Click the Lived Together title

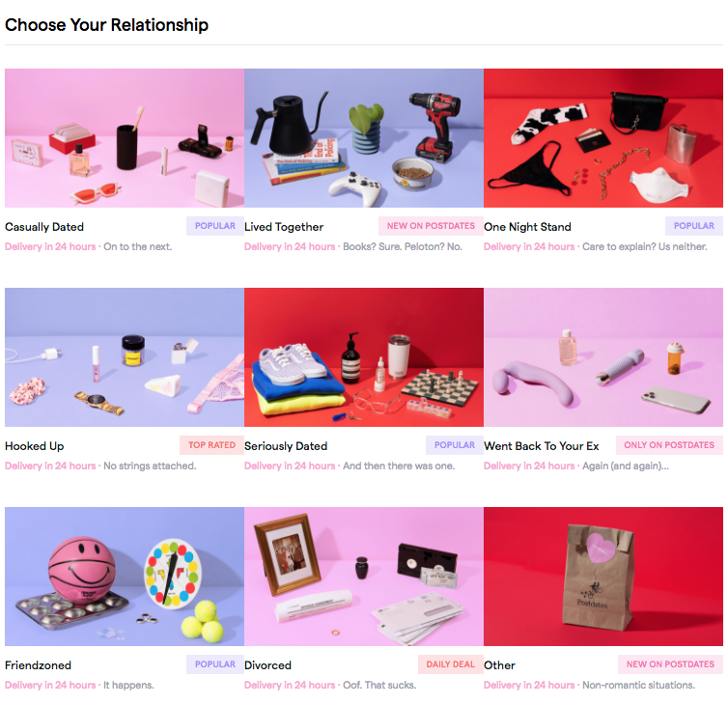pos(284,227)
